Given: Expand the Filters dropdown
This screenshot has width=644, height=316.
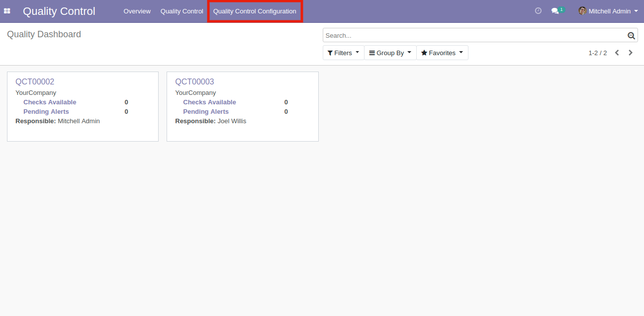Looking at the screenshot, I should 343,53.
